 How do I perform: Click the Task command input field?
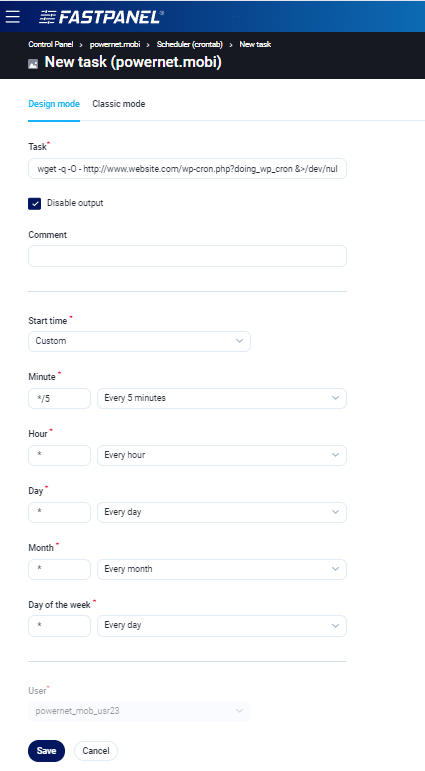(x=187, y=169)
